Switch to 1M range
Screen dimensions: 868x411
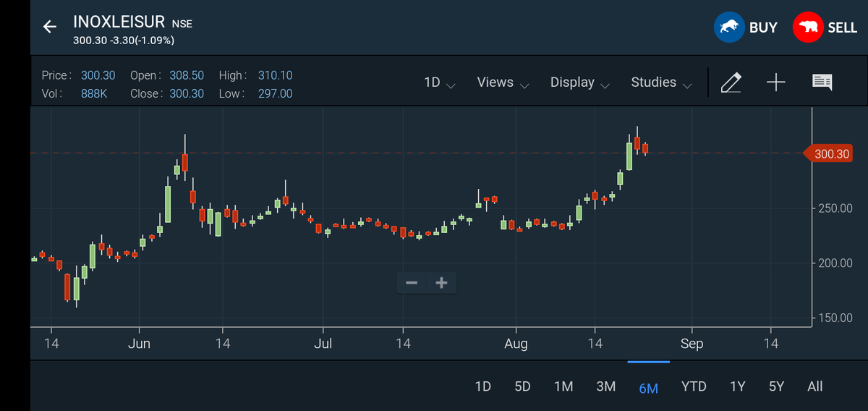tap(563, 386)
